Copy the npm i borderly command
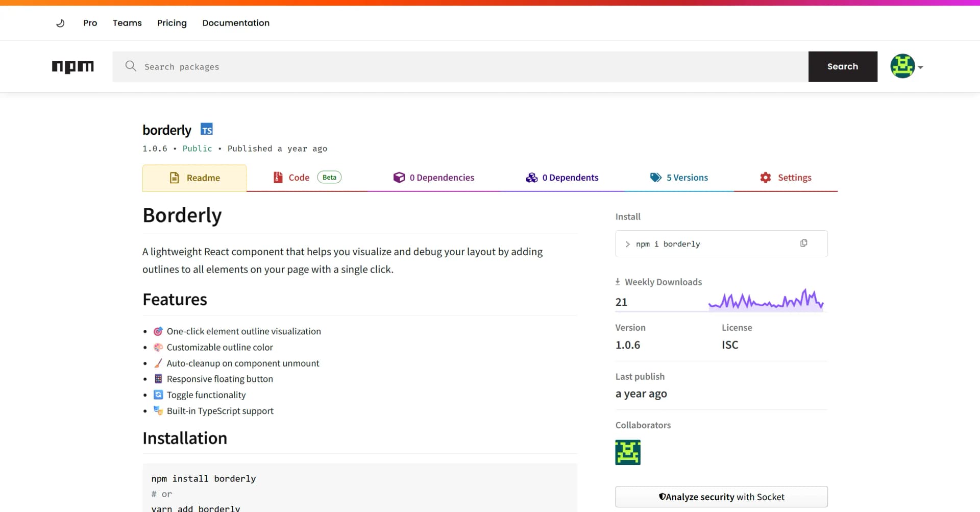The image size is (980, 512). click(x=804, y=243)
